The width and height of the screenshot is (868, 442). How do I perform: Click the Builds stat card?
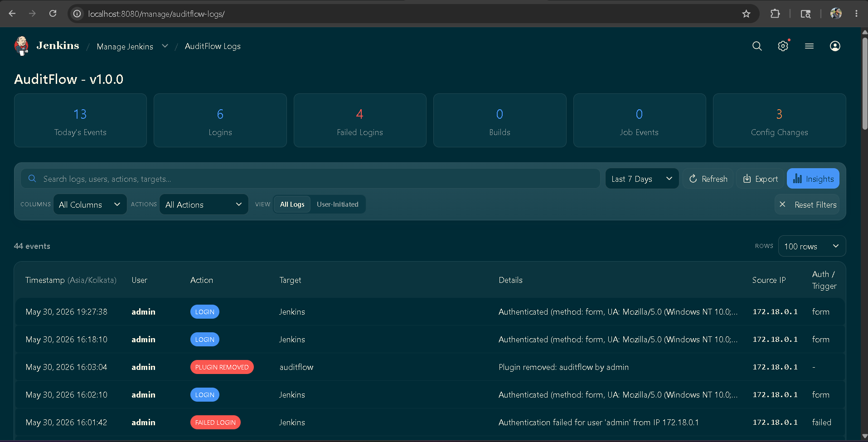(x=499, y=121)
